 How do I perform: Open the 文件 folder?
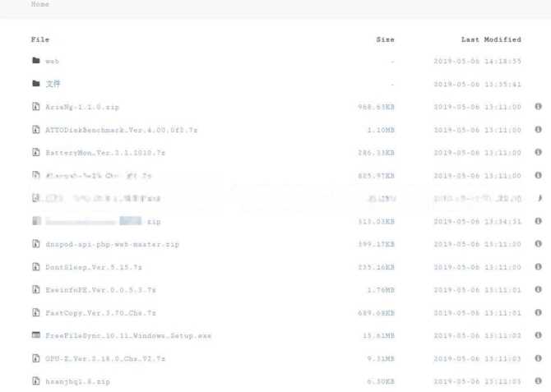tap(53, 84)
